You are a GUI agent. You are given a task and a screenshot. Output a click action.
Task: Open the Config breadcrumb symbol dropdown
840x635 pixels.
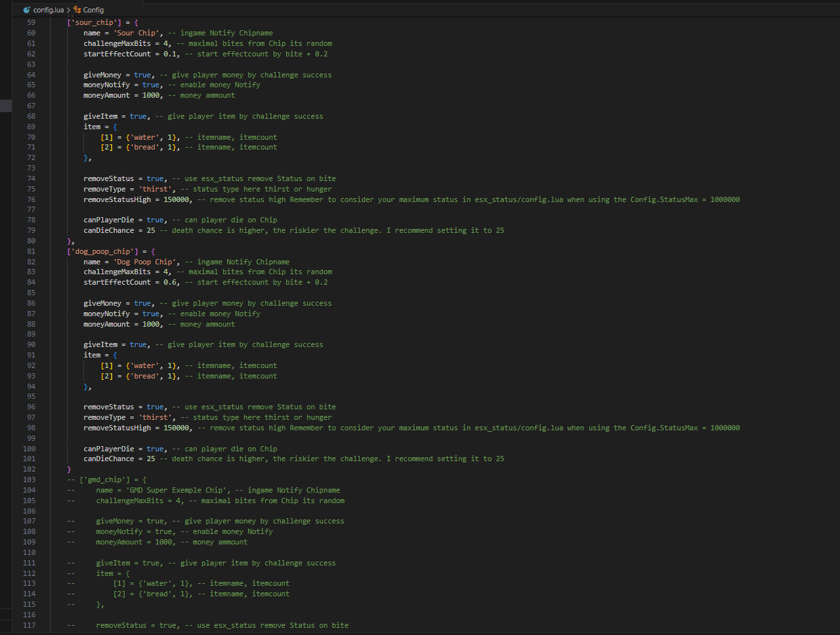[93, 10]
